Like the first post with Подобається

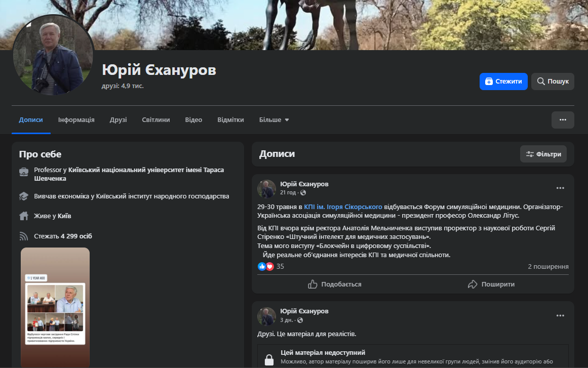pos(335,284)
